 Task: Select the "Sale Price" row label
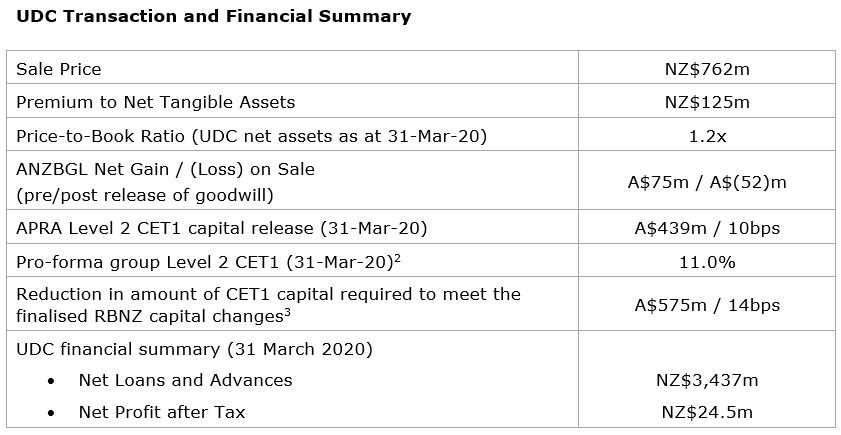coord(58,69)
